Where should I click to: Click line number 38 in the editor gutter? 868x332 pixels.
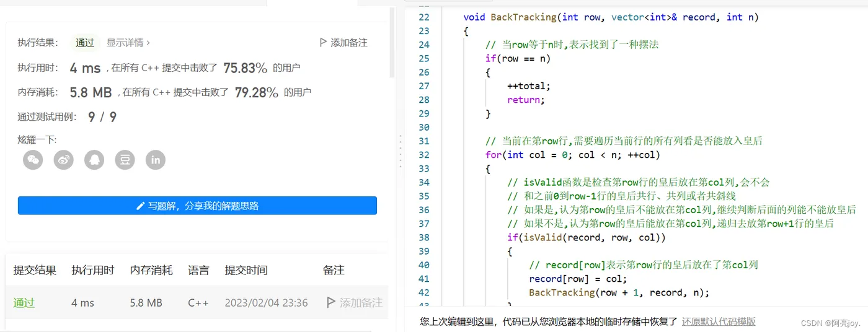point(424,237)
